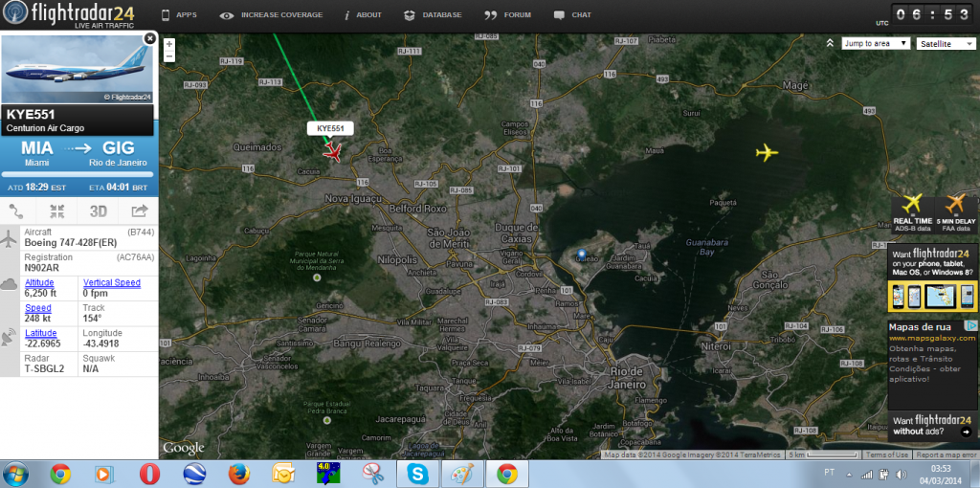Click the KYE551 callsign label on map

(330, 129)
